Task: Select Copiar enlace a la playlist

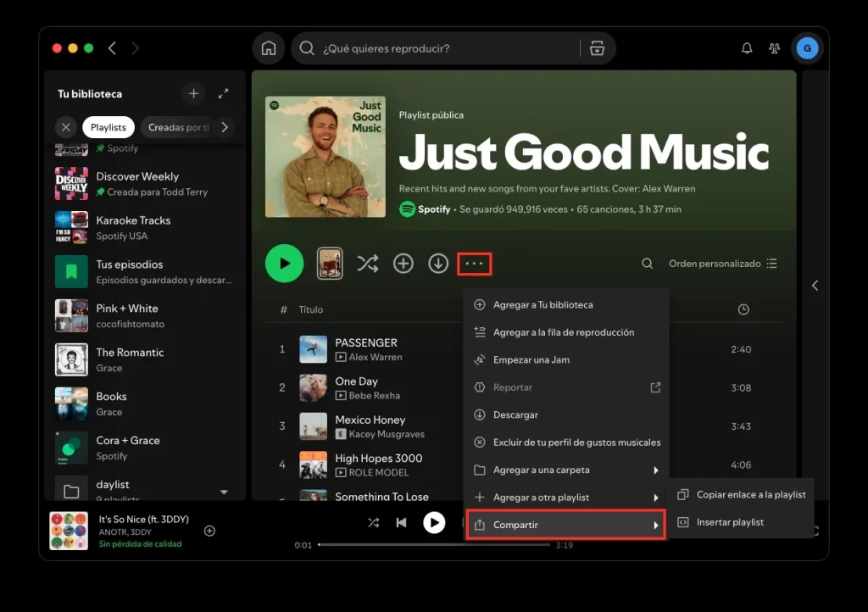Action: click(742, 495)
